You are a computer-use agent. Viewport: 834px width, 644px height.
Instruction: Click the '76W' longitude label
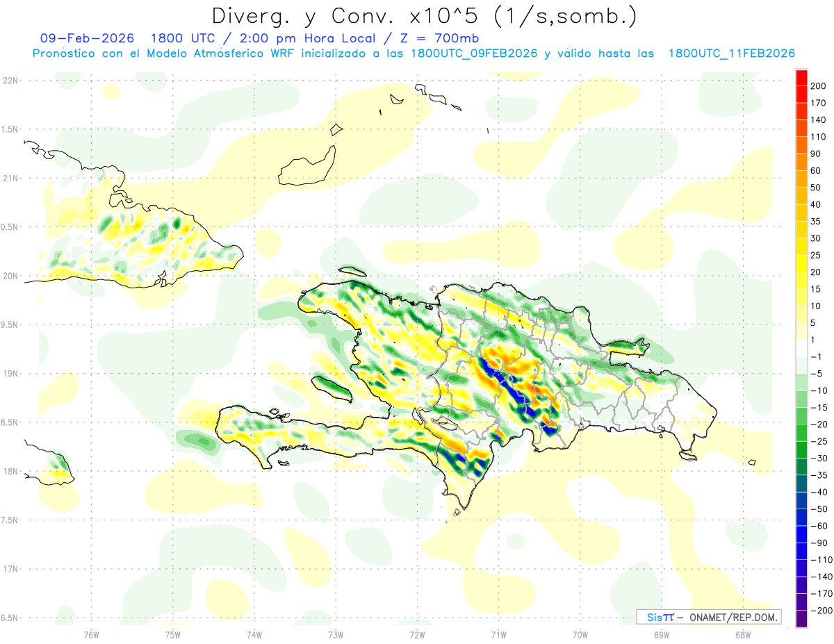pos(91,634)
